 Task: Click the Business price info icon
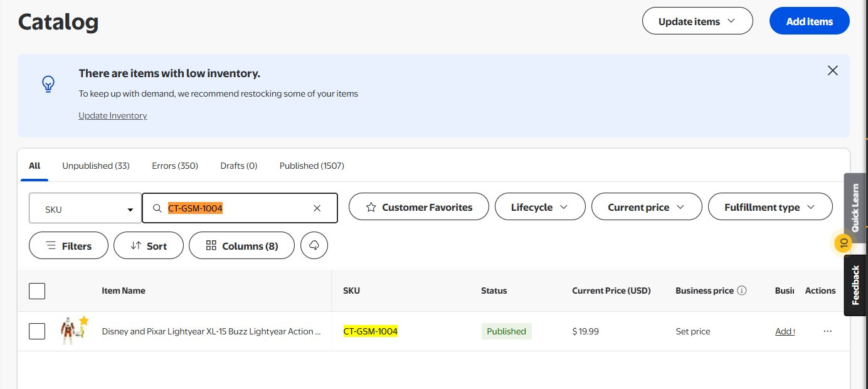click(742, 290)
